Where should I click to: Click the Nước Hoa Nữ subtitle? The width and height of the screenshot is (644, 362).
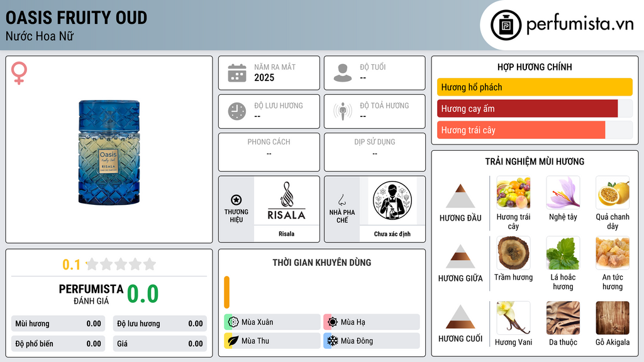[40, 36]
